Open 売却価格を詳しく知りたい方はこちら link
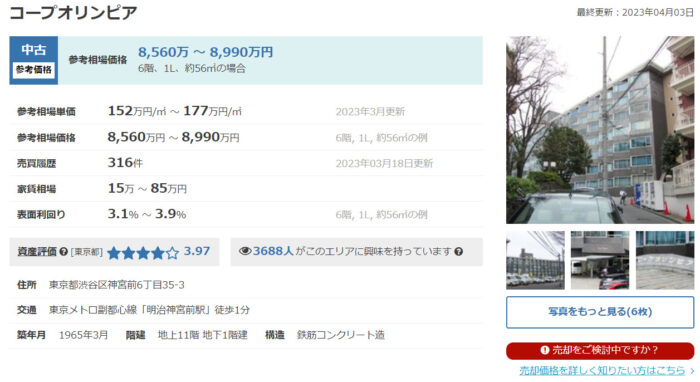The width and height of the screenshot is (700, 382). coord(602,370)
